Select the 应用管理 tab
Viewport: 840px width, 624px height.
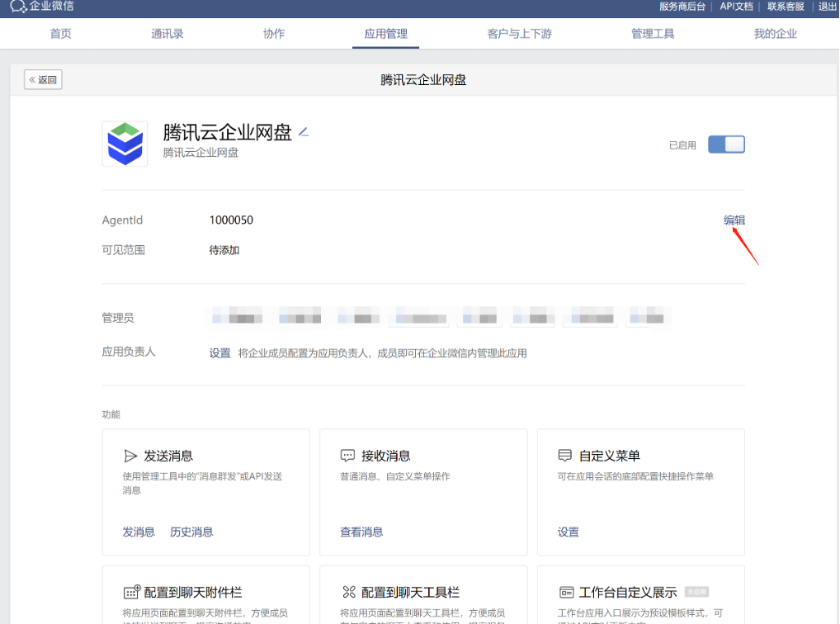pos(385,34)
